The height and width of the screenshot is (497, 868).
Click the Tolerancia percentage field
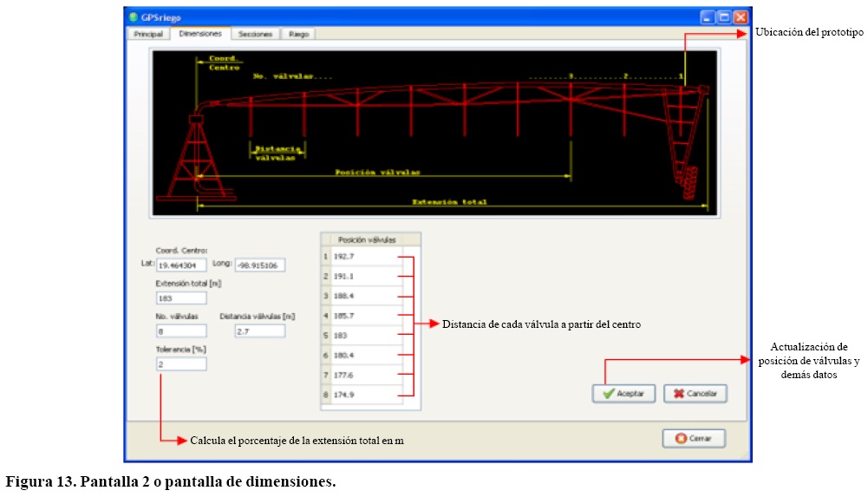[180, 364]
